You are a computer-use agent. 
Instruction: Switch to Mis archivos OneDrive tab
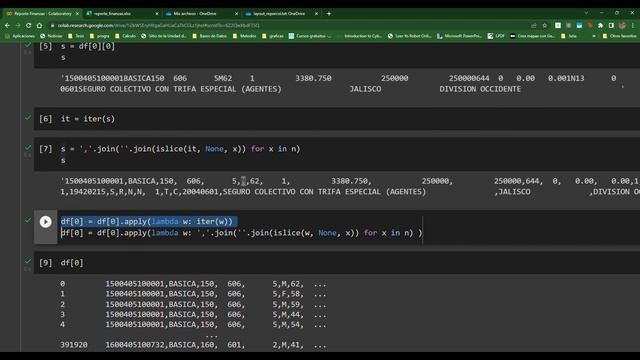tap(202, 13)
